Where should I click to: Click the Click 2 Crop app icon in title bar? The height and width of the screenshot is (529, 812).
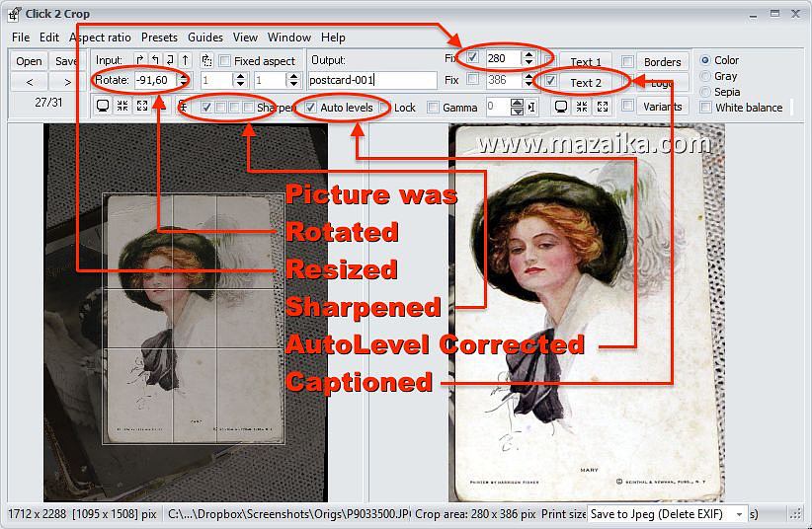coord(14,14)
